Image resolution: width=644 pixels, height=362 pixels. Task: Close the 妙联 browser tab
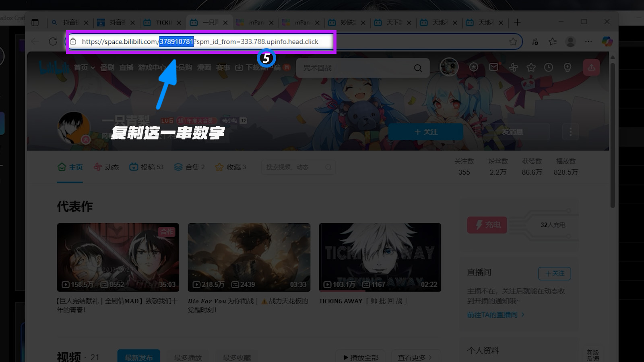tap(363, 23)
